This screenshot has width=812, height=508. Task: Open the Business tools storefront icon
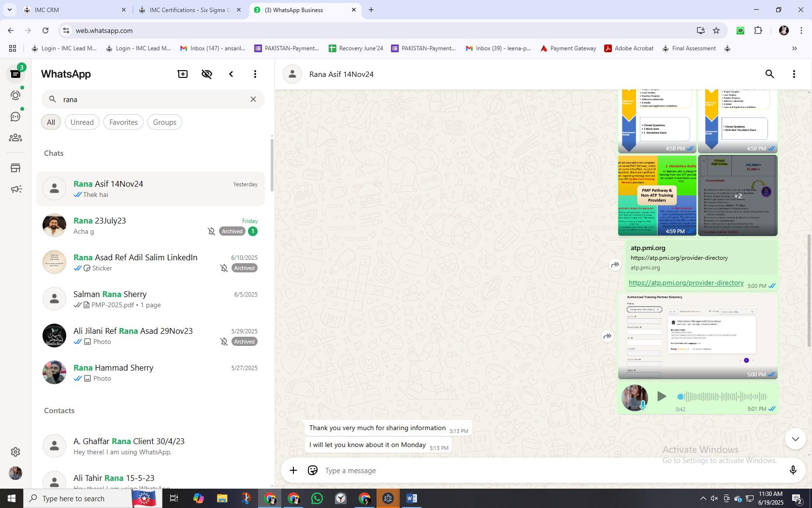tap(15, 168)
